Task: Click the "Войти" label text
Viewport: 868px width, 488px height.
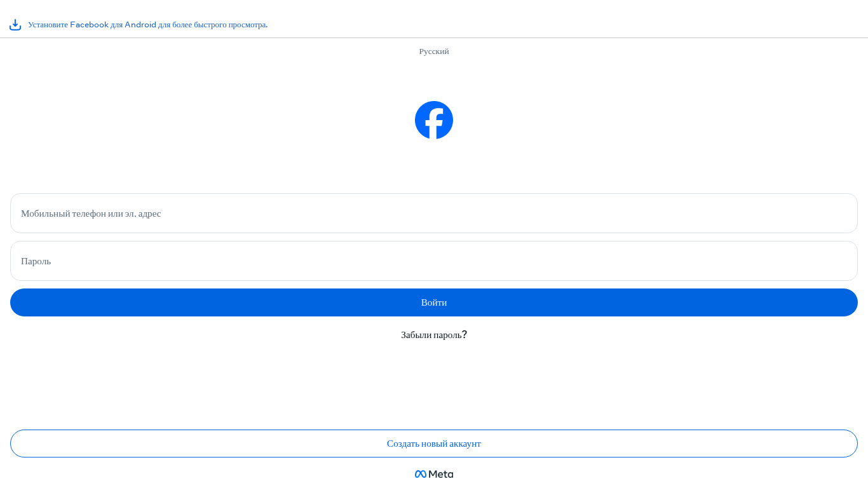Action: point(434,302)
